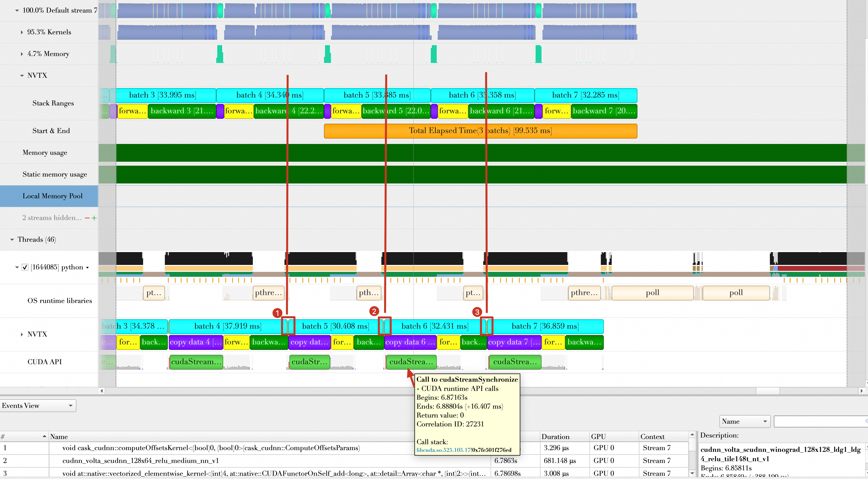Click the green plus to show hidden streams

coord(94,218)
